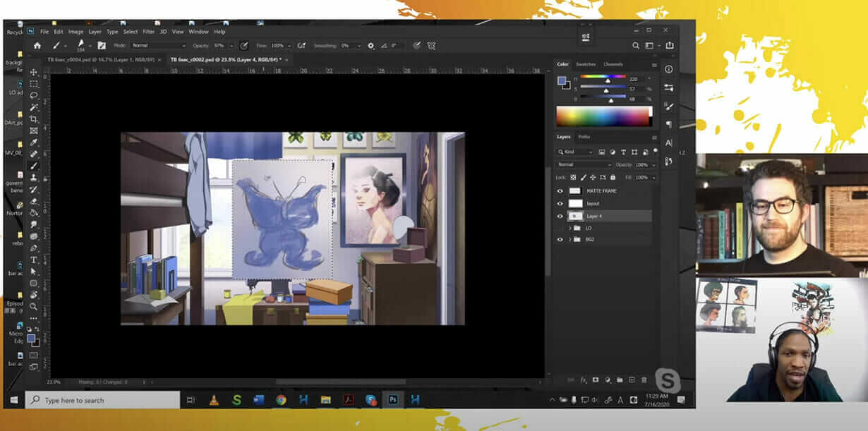Screen dimensions: 868x431
Task: Click the Windows search box
Action: click(104, 400)
